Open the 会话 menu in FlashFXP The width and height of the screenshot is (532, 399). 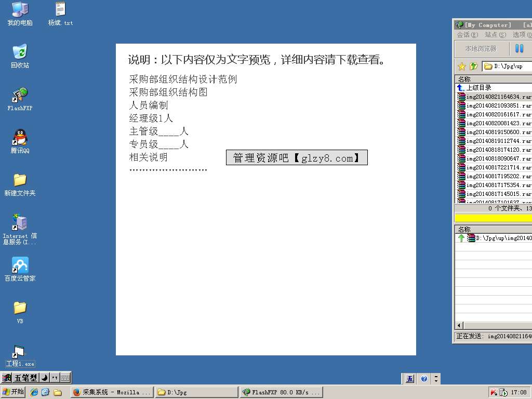coord(467,35)
